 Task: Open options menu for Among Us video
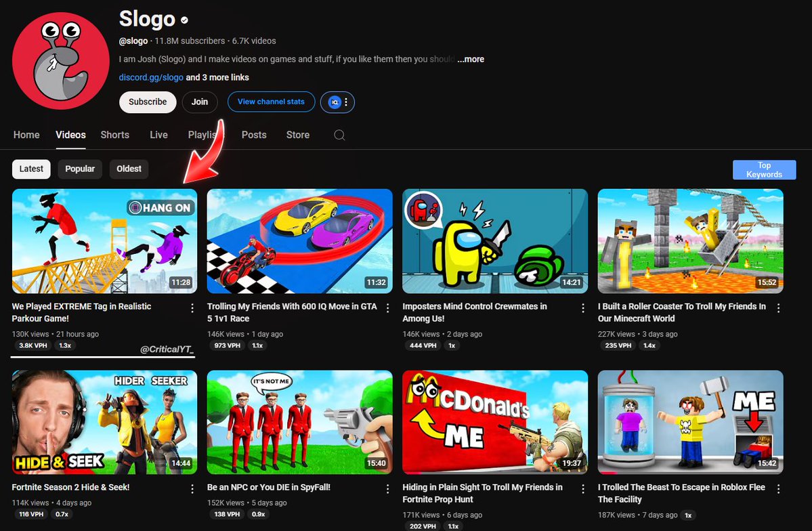point(582,308)
